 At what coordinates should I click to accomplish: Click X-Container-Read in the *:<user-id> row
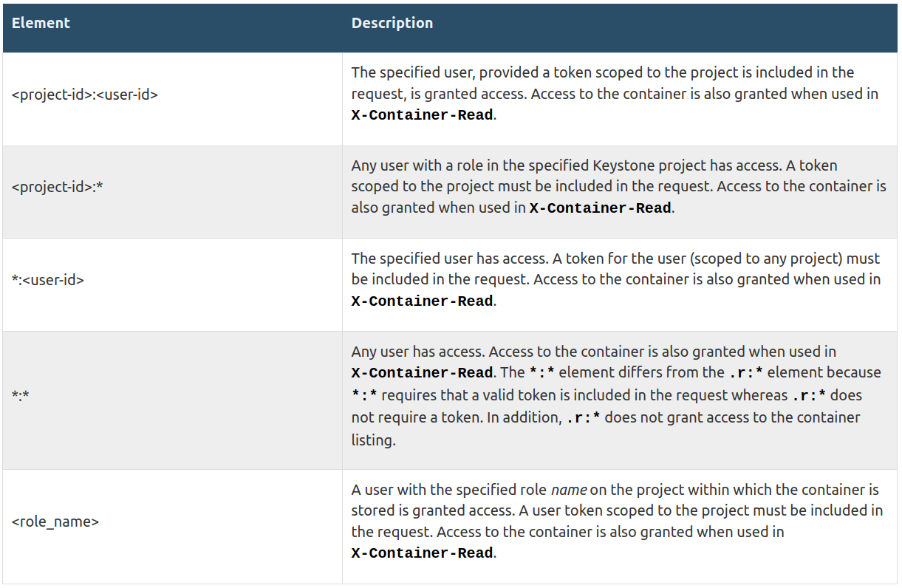(422, 301)
